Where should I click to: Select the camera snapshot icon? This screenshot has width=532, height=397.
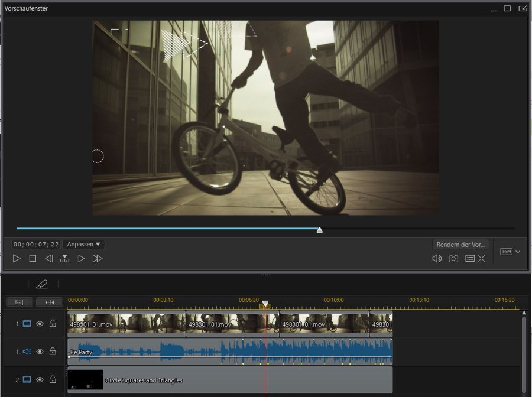click(453, 258)
